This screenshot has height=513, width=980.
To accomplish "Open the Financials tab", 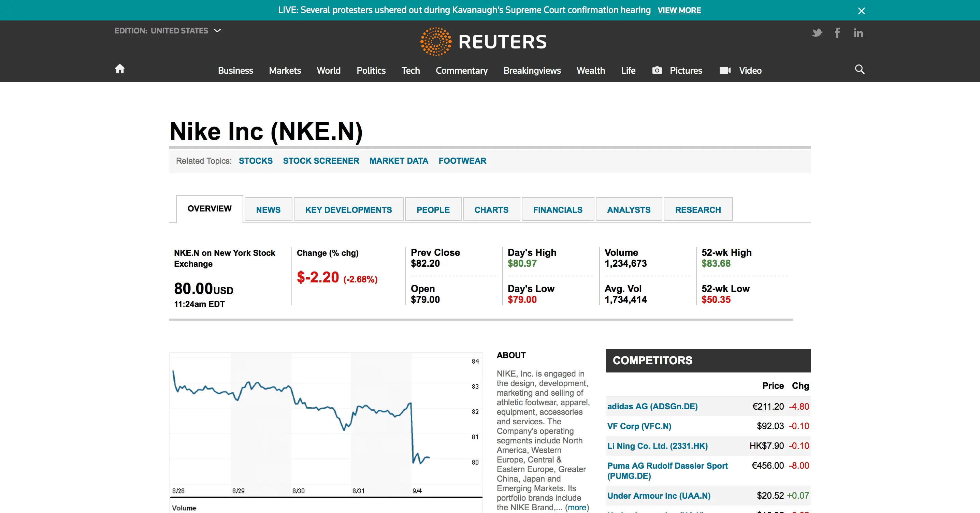I will [x=557, y=209].
